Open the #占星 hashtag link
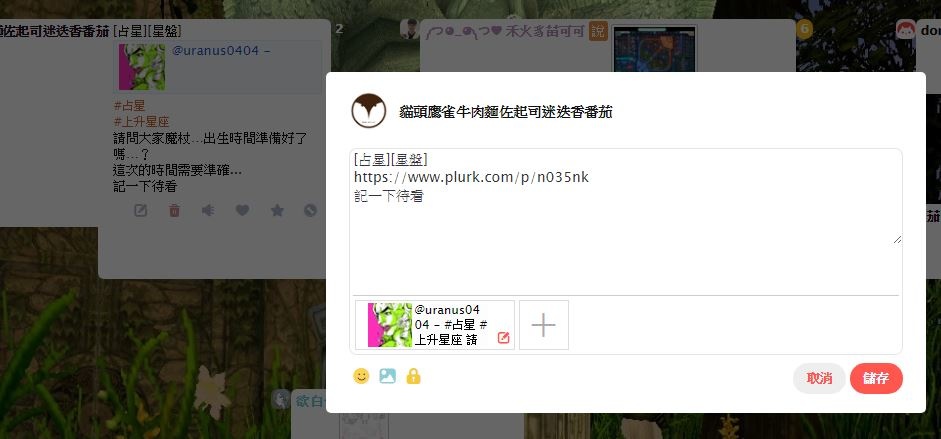Viewport: 941px width, 439px height. 129,106
